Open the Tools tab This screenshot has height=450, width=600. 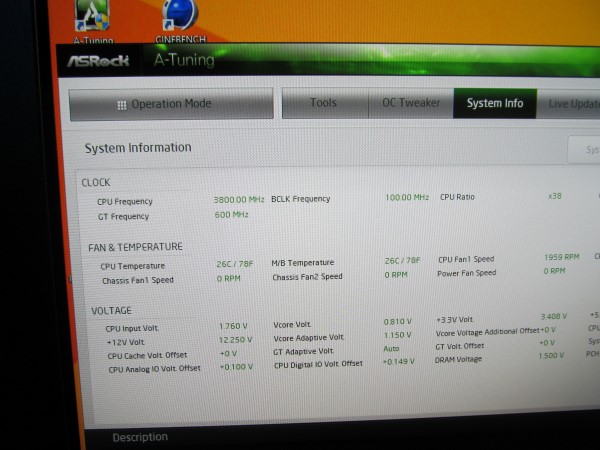click(324, 103)
